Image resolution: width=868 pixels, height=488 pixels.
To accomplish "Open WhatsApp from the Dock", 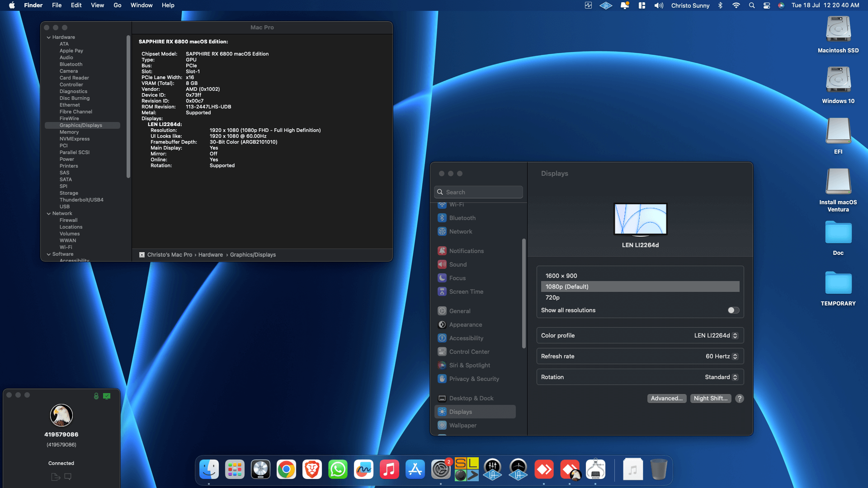I will point(338,470).
